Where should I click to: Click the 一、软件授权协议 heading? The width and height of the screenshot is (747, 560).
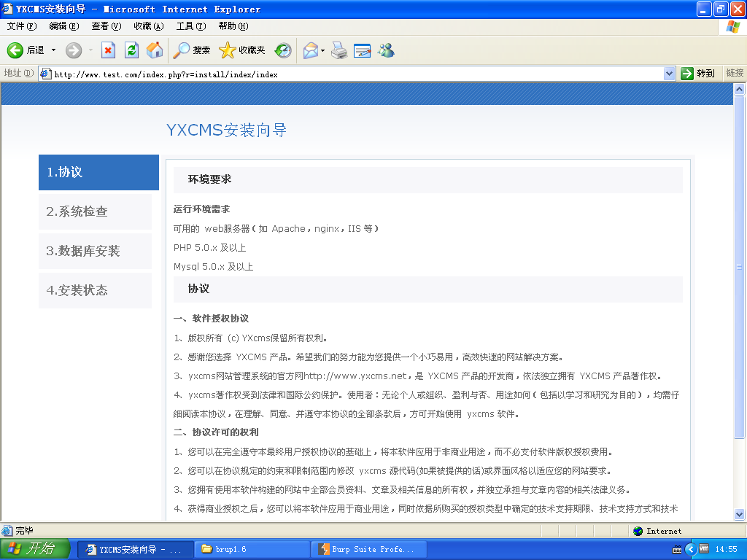pos(211,319)
